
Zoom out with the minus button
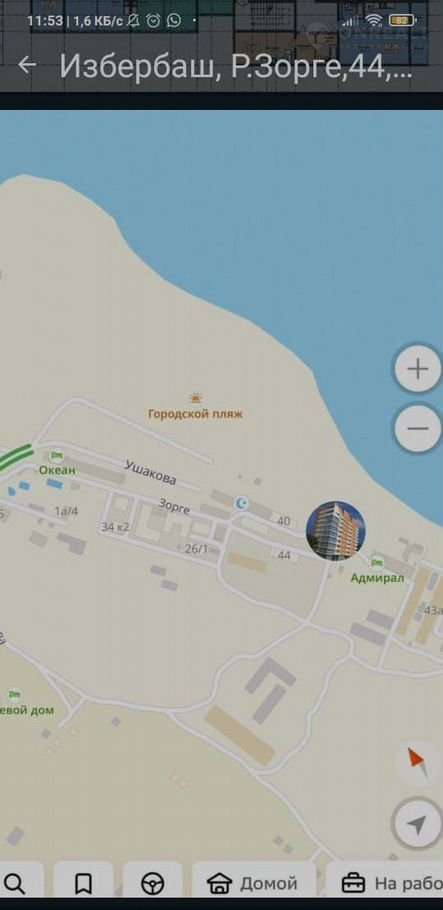click(418, 428)
